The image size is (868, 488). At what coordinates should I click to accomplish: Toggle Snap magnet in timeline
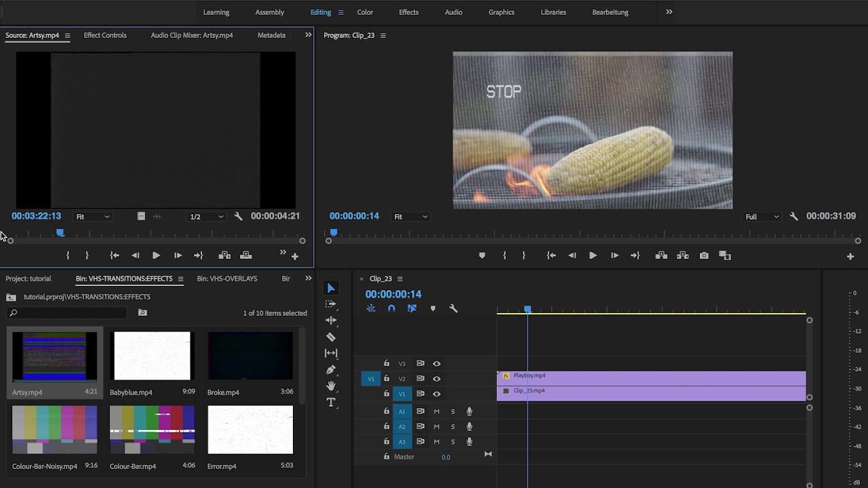tap(391, 308)
